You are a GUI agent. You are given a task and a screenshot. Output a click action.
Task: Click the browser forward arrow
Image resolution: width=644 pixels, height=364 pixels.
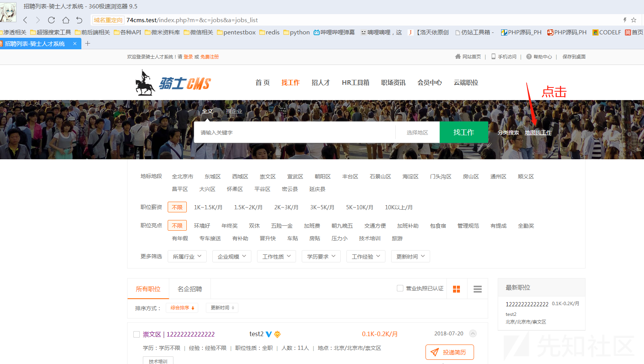pos(38,20)
